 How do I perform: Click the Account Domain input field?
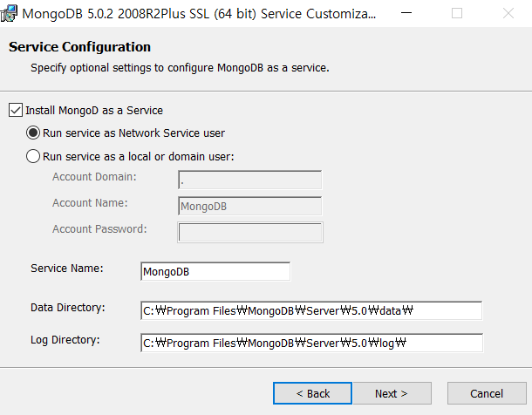click(250, 180)
